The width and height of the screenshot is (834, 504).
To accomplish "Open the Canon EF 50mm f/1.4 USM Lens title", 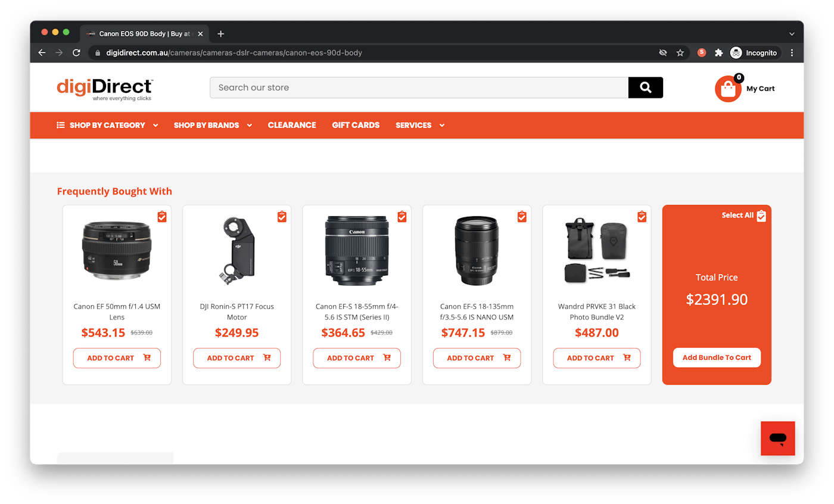I will (117, 312).
